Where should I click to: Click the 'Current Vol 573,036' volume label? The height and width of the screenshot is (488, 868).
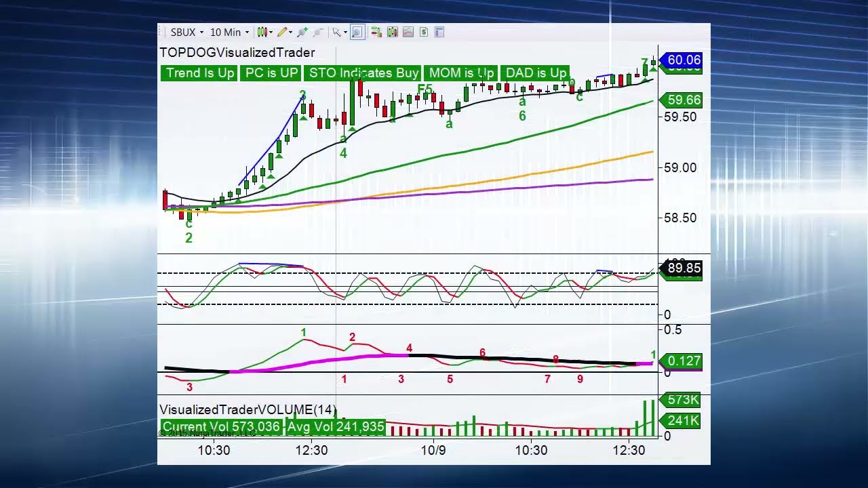click(221, 427)
